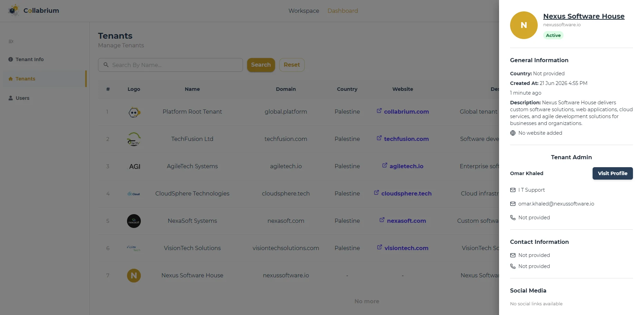This screenshot has height=315, width=644.
Task: Select the NexaSoft Systems name cell
Action: point(192,221)
